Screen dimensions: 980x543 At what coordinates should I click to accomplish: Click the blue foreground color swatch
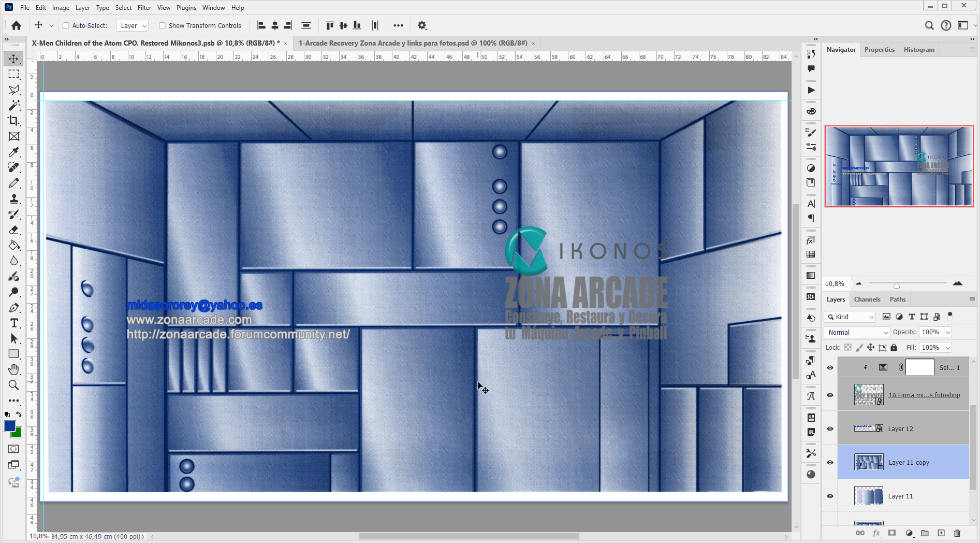(9, 426)
